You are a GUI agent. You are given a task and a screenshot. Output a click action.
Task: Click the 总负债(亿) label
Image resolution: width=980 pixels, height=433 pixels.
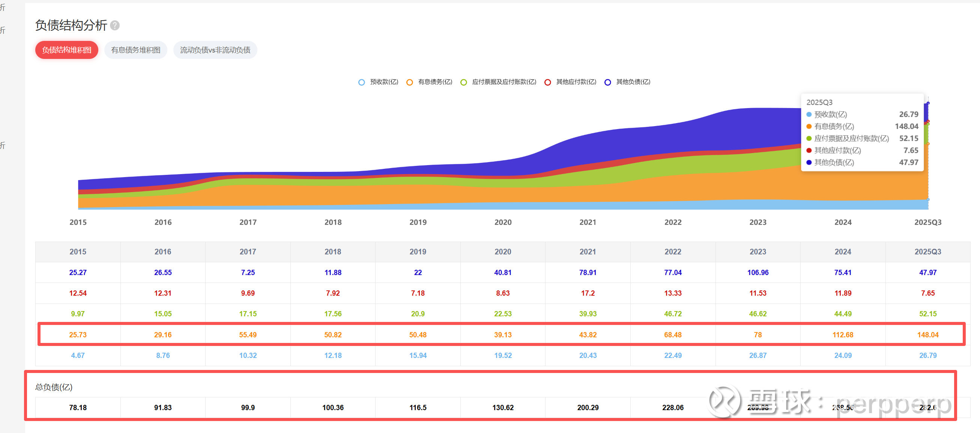click(x=54, y=387)
